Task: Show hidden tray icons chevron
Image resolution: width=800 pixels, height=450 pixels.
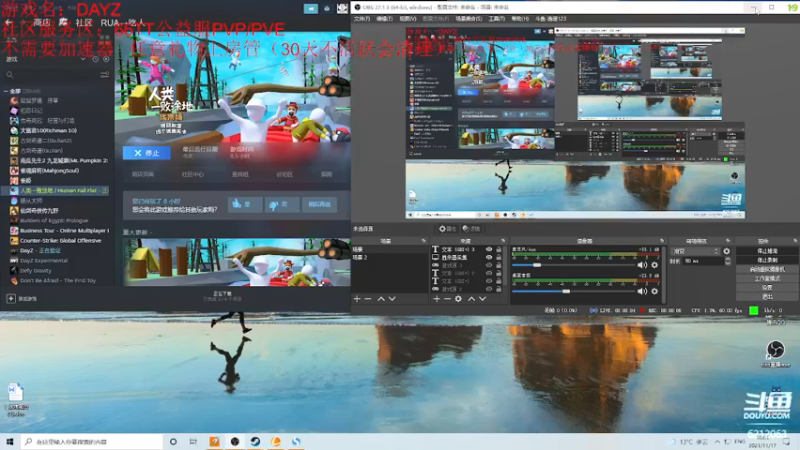Action: pos(717,442)
